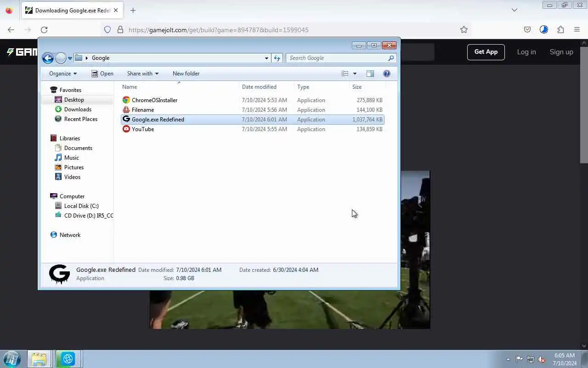Click Open in the Explorer toolbar

point(102,74)
